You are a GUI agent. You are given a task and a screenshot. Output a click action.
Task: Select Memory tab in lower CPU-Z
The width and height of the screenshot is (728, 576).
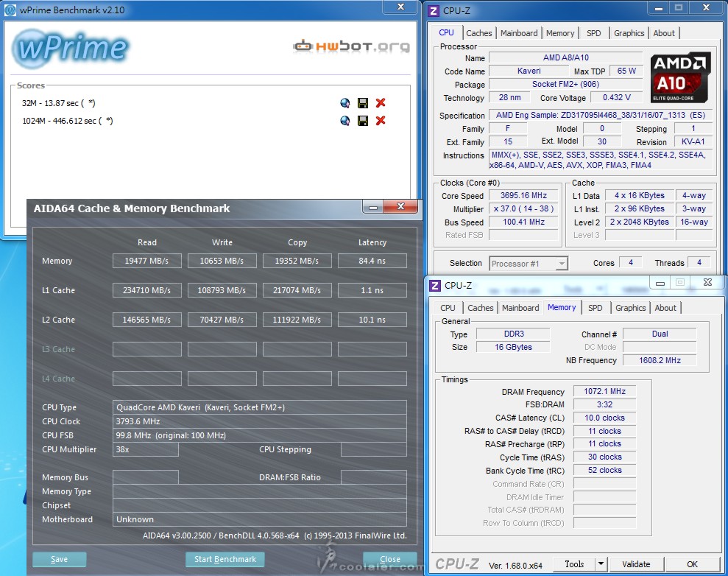562,307
